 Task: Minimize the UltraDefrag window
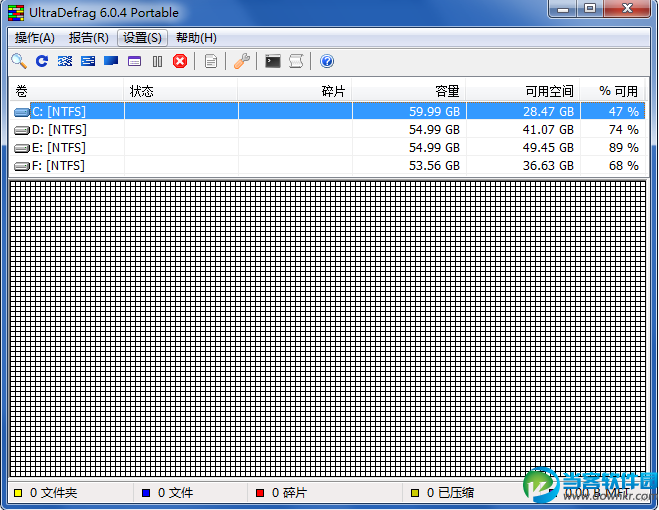[563, 8]
